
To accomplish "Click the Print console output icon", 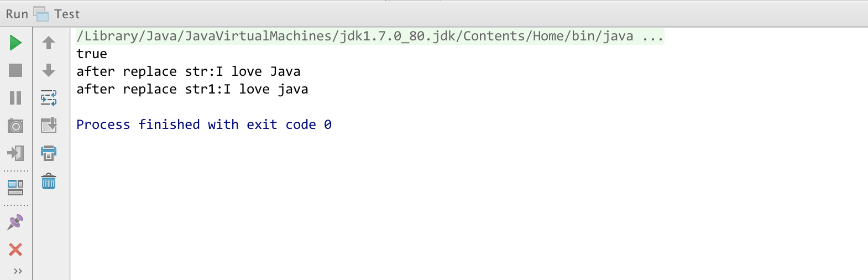I will (49, 153).
